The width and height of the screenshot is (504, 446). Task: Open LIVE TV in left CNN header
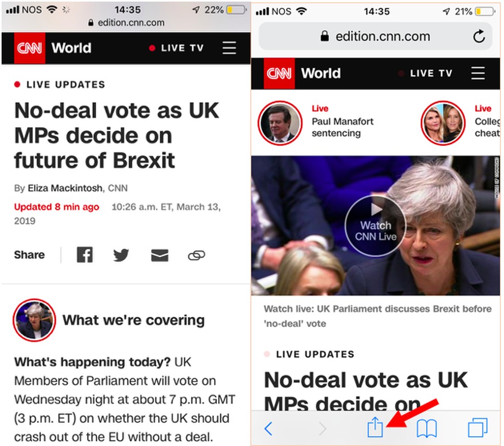(177, 48)
